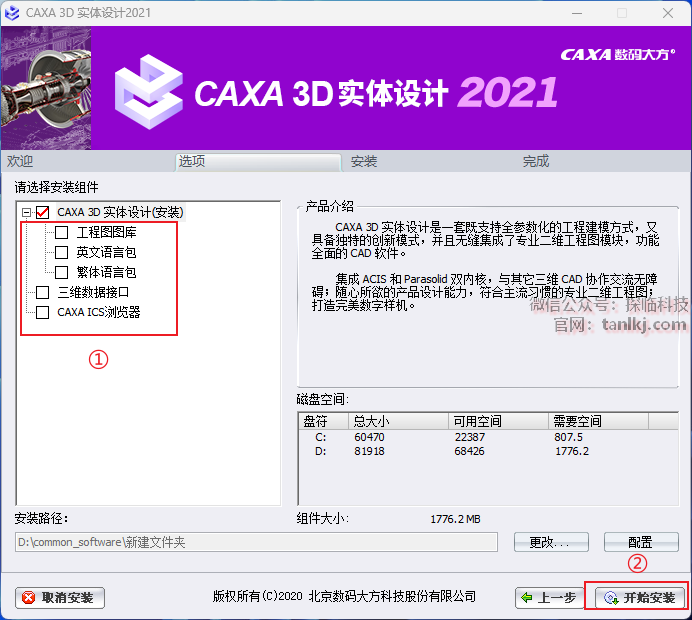Minimize the installer window
The image size is (692, 620).
click(x=577, y=13)
